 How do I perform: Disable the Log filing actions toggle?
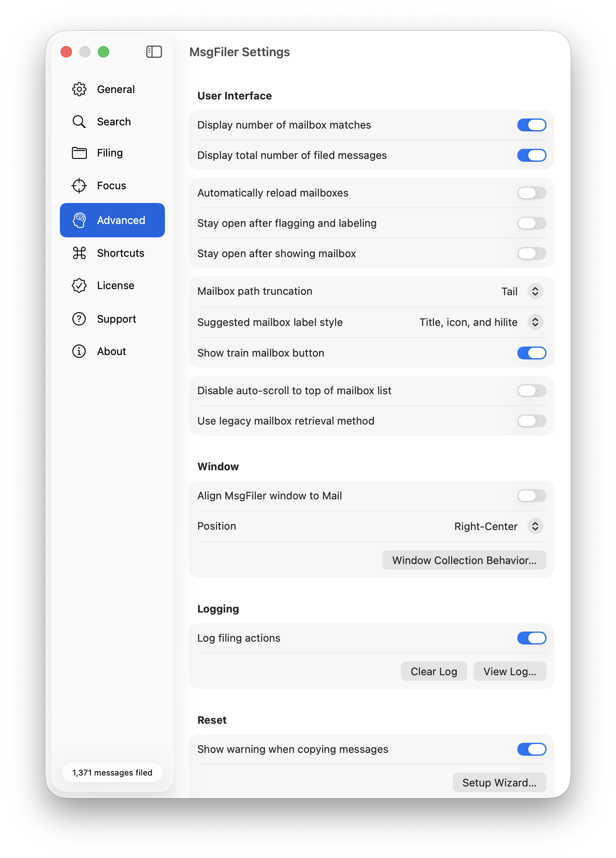tap(532, 638)
